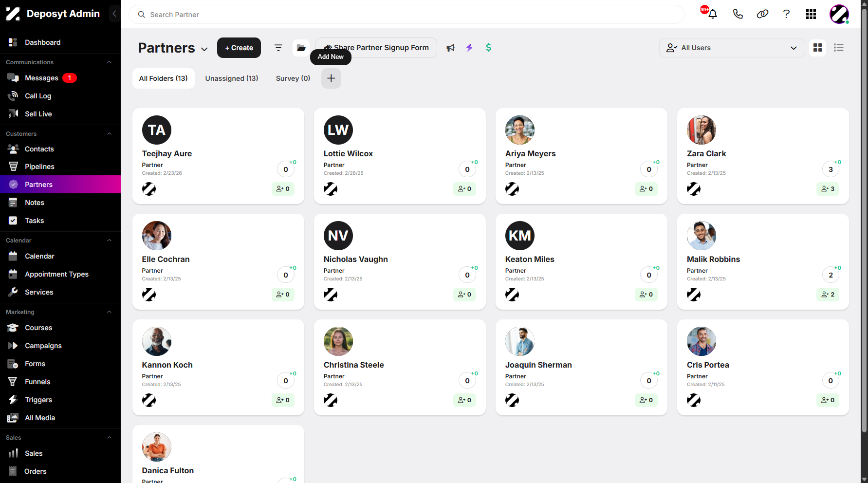Image resolution: width=868 pixels, height=483 pixels.
Task: Select the Survey (0) tab
Action: 293,78
